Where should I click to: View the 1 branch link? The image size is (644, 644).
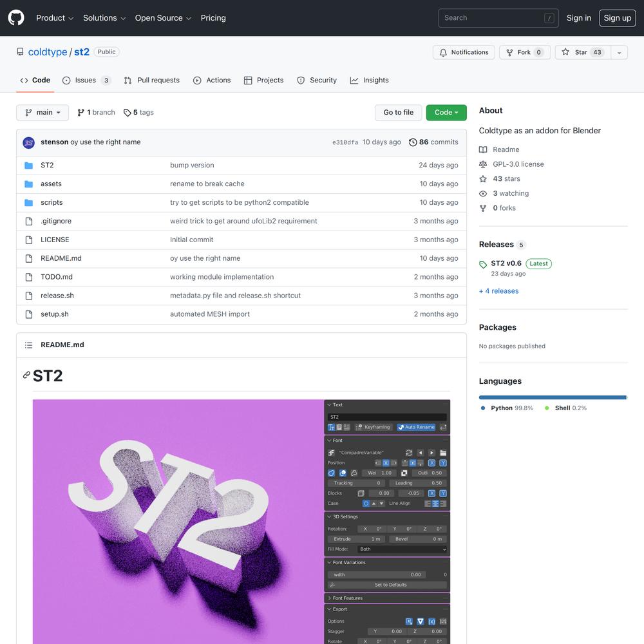click(96, 112)
